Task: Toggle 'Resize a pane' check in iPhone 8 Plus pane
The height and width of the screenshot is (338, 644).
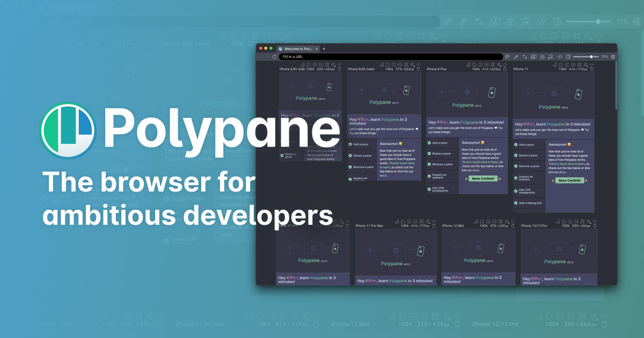Action: click(x=429, y=154)
